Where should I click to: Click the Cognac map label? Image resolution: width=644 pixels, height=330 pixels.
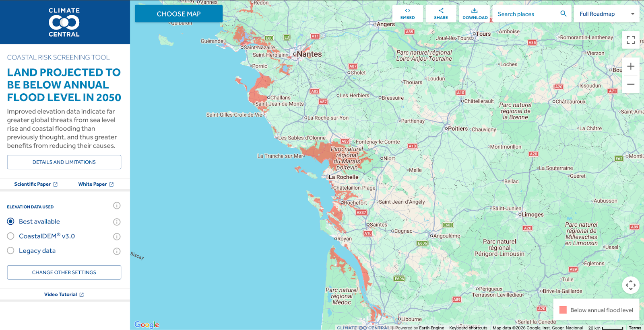403,231
